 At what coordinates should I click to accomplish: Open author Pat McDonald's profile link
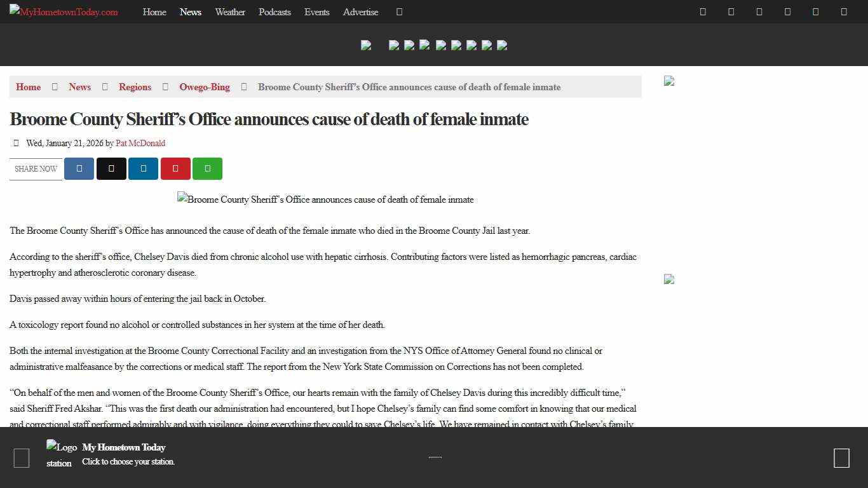[x=140, y=143]
